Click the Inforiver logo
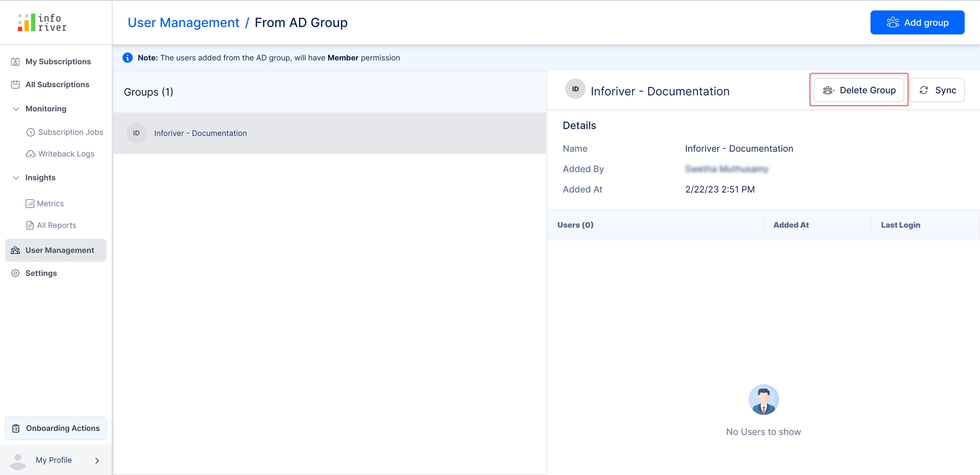 [x=42, y=23]
